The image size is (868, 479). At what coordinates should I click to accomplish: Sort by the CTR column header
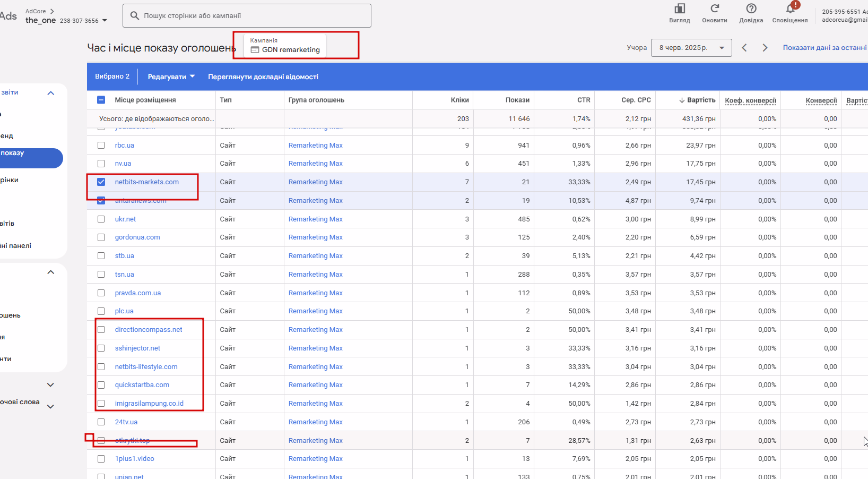click(584, 100)
